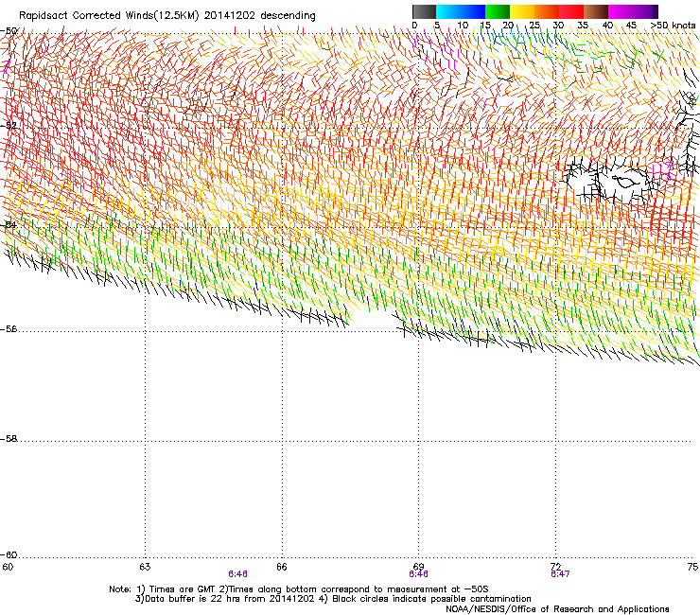Select the yellow 20–25 knot legend segment
Image resolution: width=700 pixels, height=615 pixels.
[522, 11]
